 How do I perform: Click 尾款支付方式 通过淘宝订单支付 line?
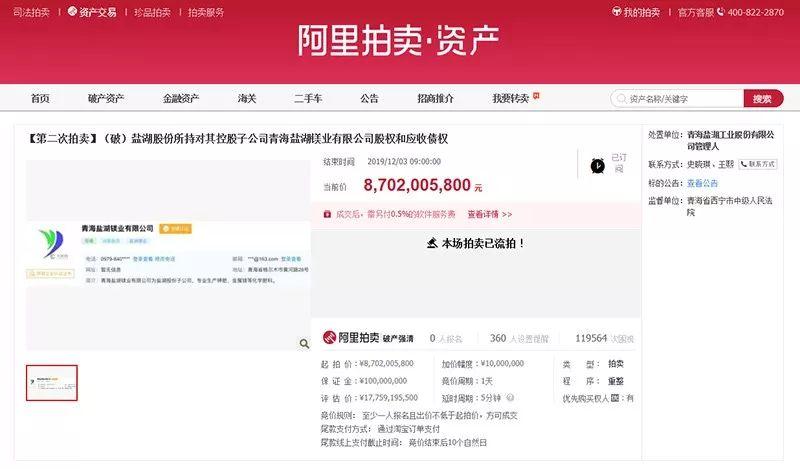380,429
